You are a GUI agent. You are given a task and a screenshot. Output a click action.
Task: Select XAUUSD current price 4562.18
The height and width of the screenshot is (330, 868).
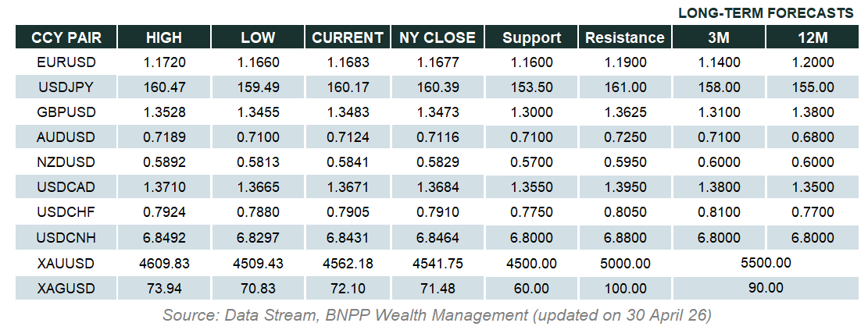347,263
